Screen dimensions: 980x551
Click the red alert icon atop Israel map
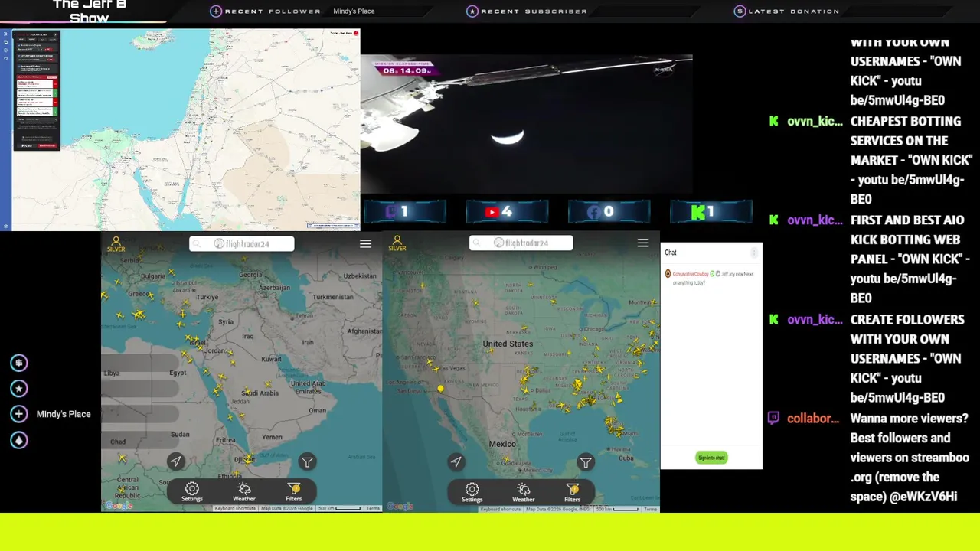click(x=356, y=34)
